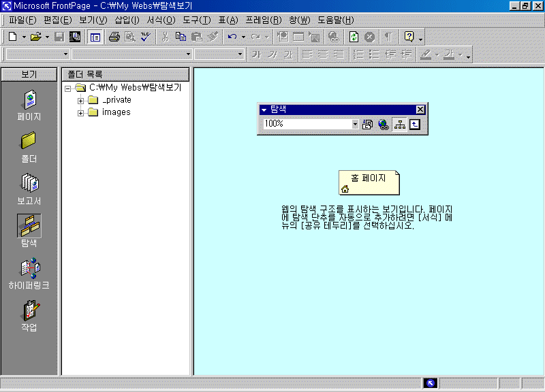This screenshot has height=392, width=545.
Task: Click the Bulleted List icon
Action: (374, 54)
